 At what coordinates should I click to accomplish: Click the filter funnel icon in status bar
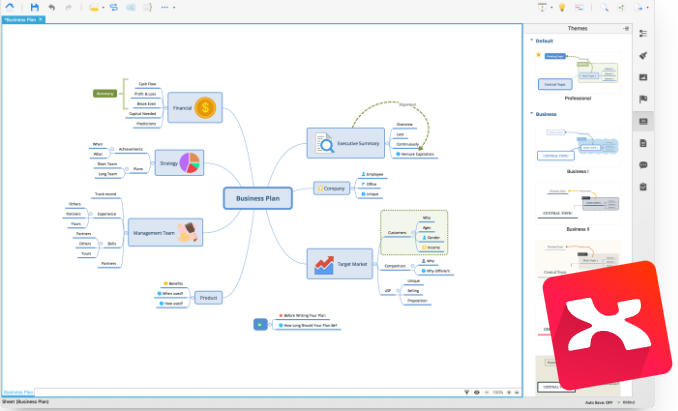click(x=467, y=392)
